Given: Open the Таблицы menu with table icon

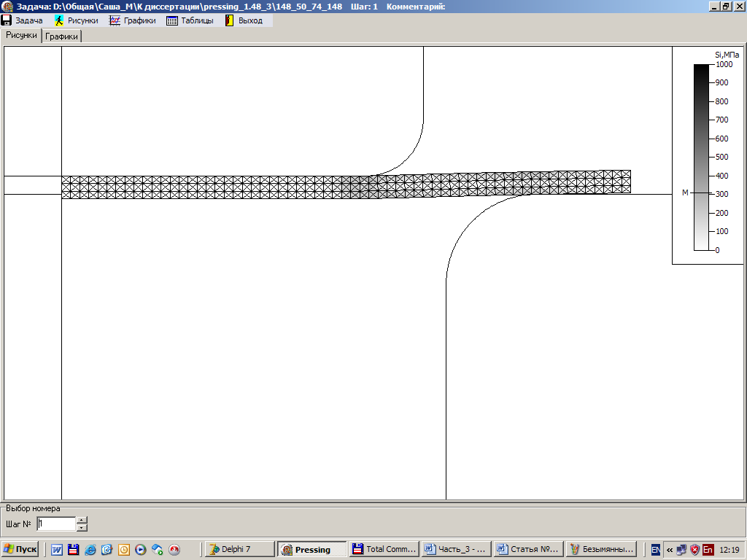Looking at the screenshot, I should tap(190, 20).
